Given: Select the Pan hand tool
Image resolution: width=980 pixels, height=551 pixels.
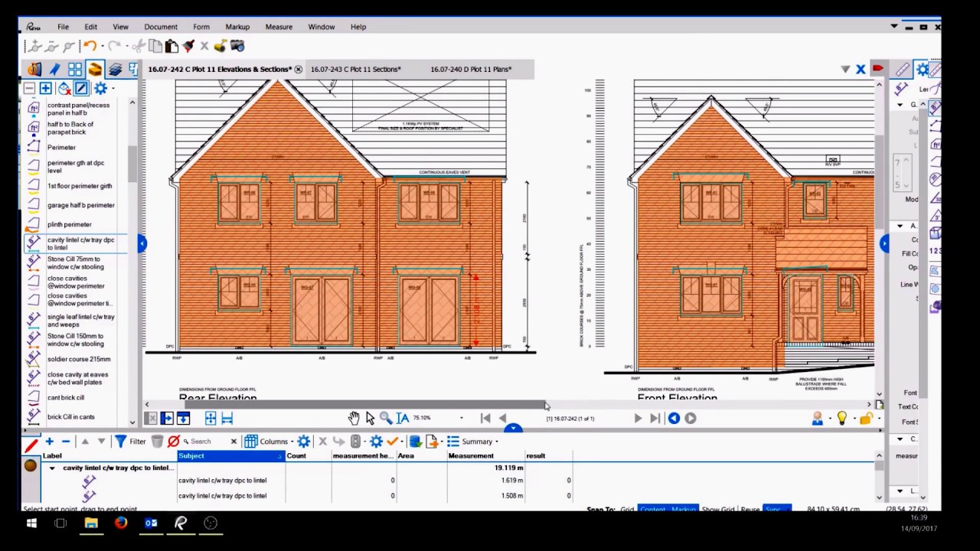Looking at the screenshot, I should 353,418.
